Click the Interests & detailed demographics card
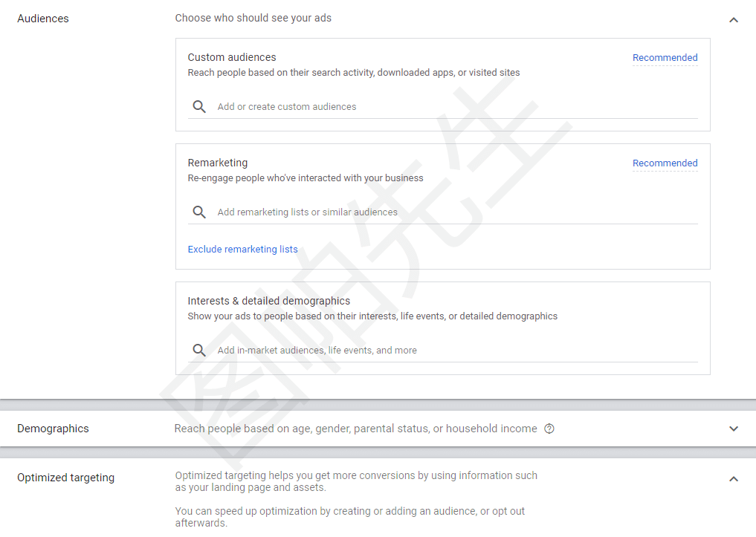 pyautogui.click(x=442, y=328)
